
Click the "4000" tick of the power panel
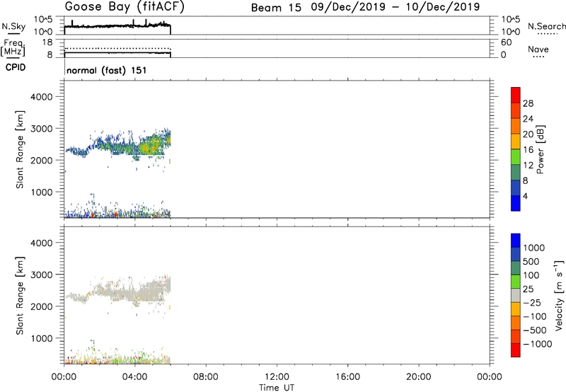[42, 97]
